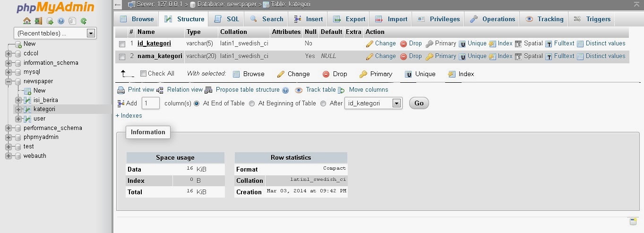The width and height of the screenshot is (644, 233).
Task: Click the eye icon for Track table
Action: click(299, 90)
